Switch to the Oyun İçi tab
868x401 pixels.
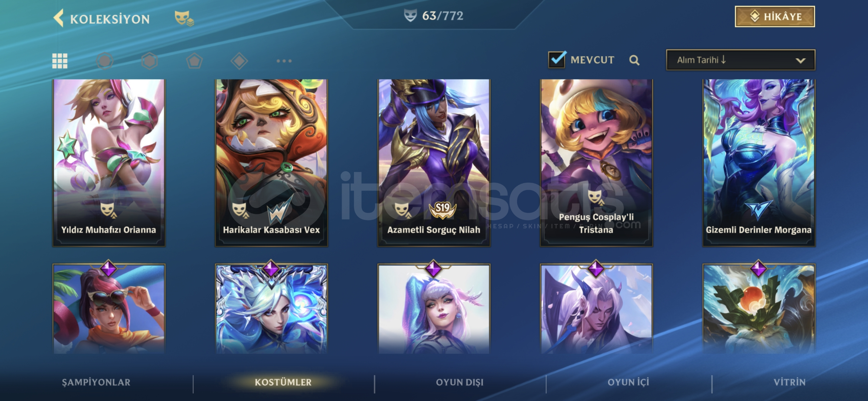point(628,382)
